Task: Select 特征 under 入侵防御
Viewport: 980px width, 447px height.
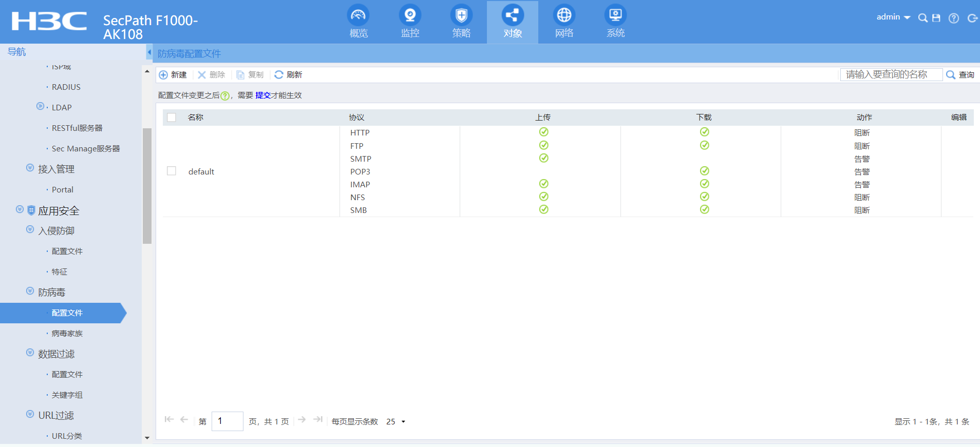Action: 60,272
